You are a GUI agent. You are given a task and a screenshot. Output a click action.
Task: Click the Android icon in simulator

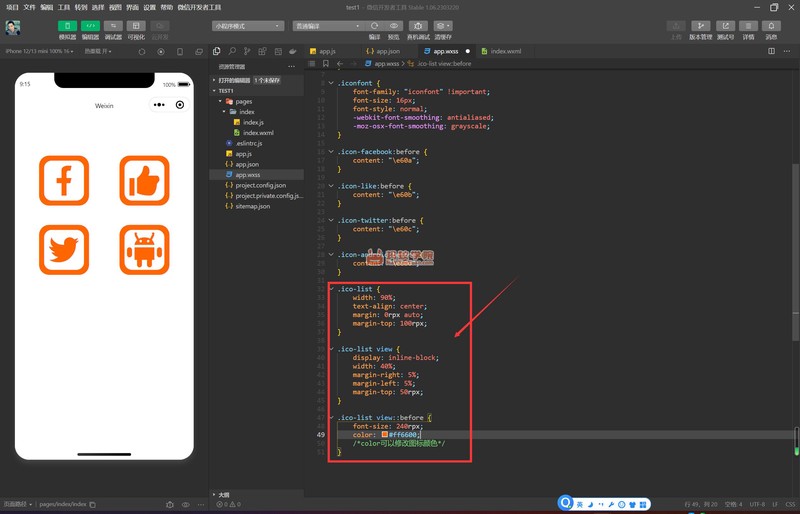(x=144, y=250)
